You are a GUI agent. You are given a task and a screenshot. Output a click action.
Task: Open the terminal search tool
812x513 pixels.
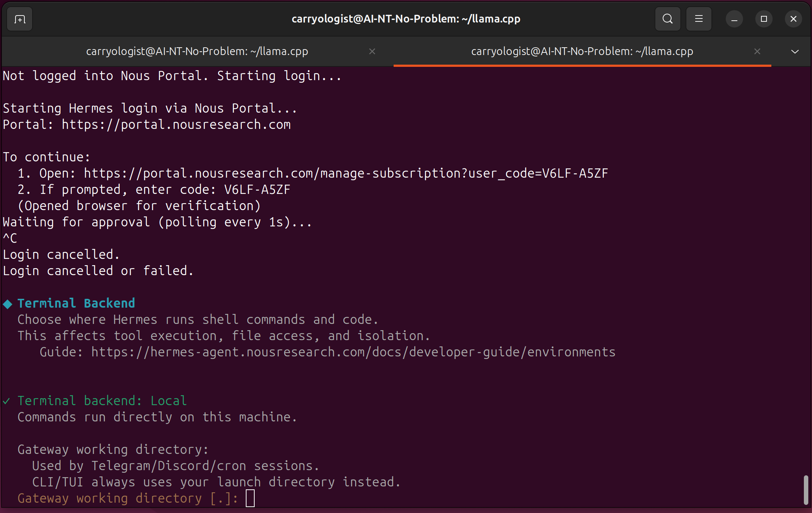tap(667, 19)
